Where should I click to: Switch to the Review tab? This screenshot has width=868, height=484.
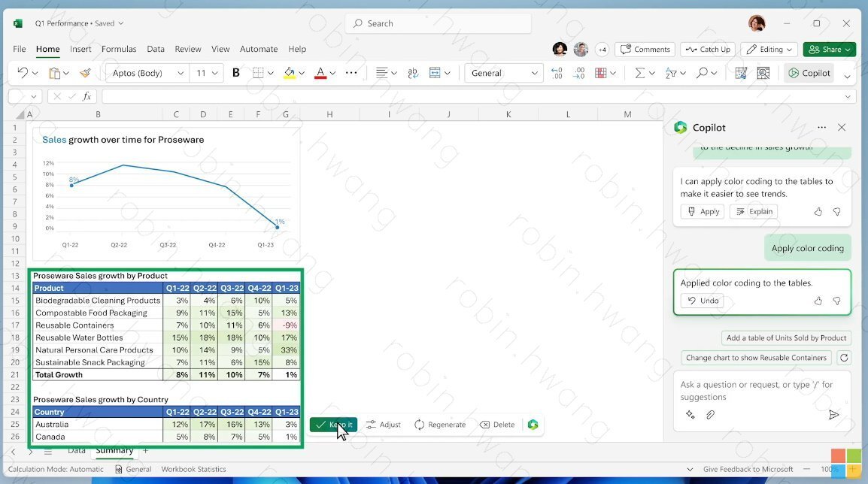point(187,49)
